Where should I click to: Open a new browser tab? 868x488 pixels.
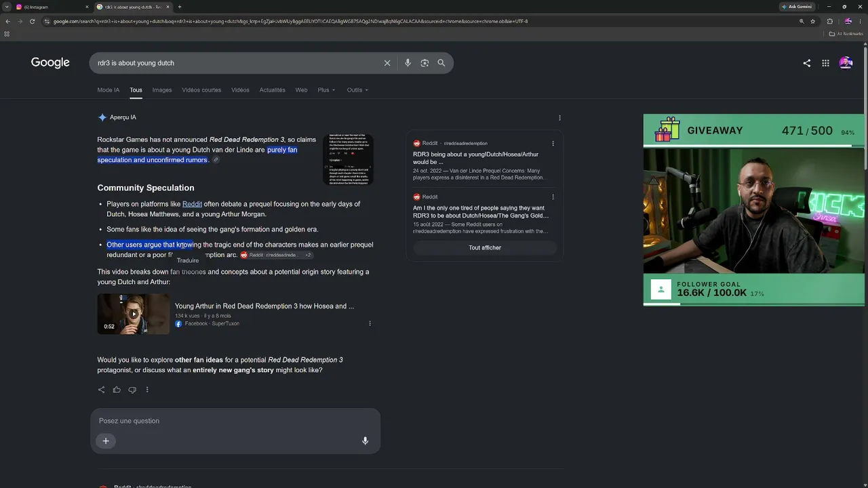point(179,7)
